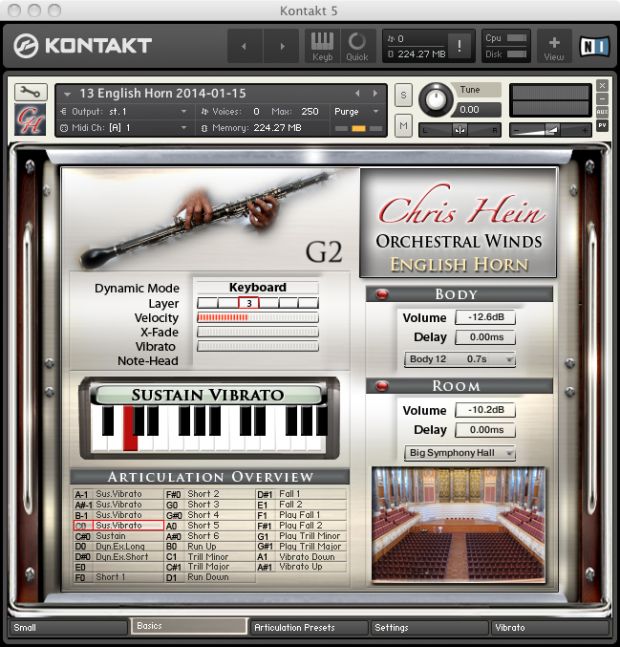The height and width of the screenshot is (647, 620).
Task: Select D1 Run Down articulation
Action: click(x=210, y=577)
